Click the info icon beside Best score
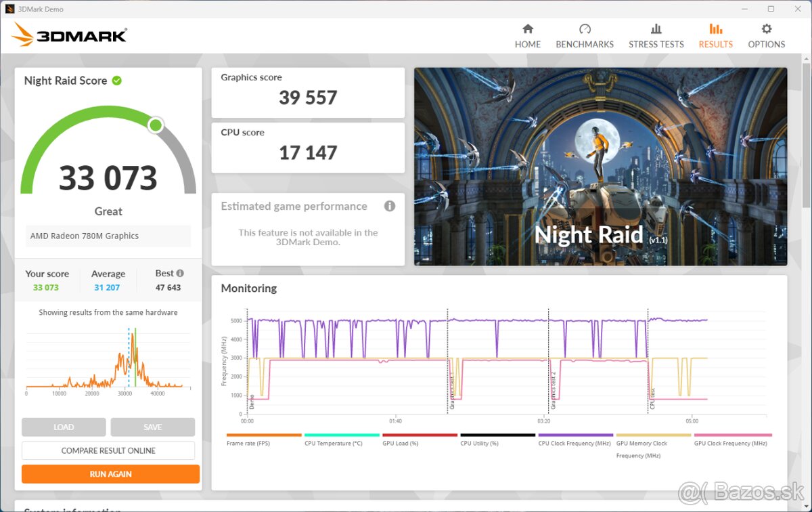The image size is (812, 512). click(180, 274)
